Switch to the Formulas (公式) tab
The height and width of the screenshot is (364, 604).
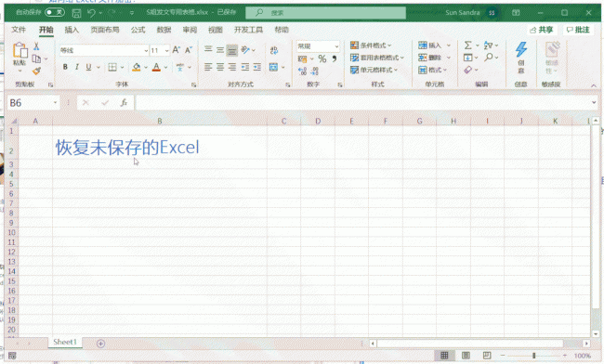138,30
